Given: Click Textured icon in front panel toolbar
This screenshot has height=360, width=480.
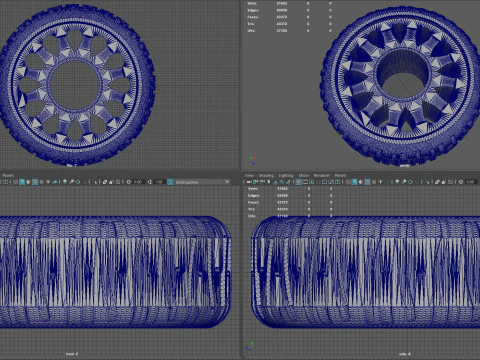Looking at the screenshot, I should (x=41, y=182).
